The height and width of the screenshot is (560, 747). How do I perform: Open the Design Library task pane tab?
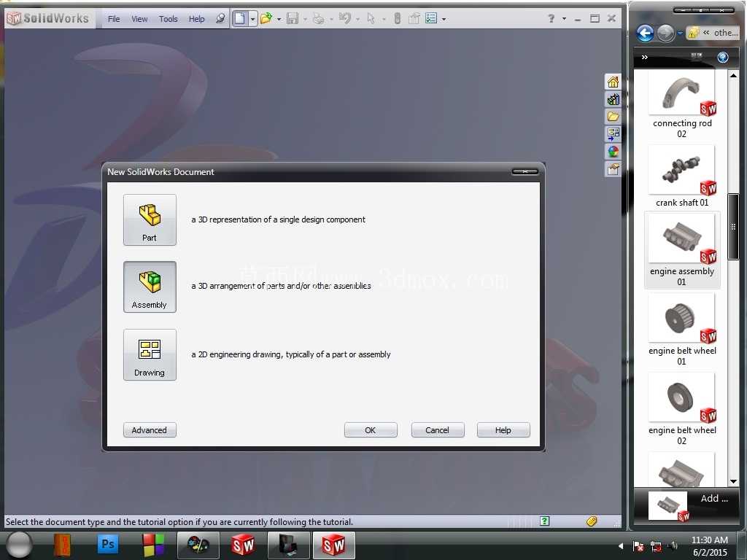[x=613, y=99]
